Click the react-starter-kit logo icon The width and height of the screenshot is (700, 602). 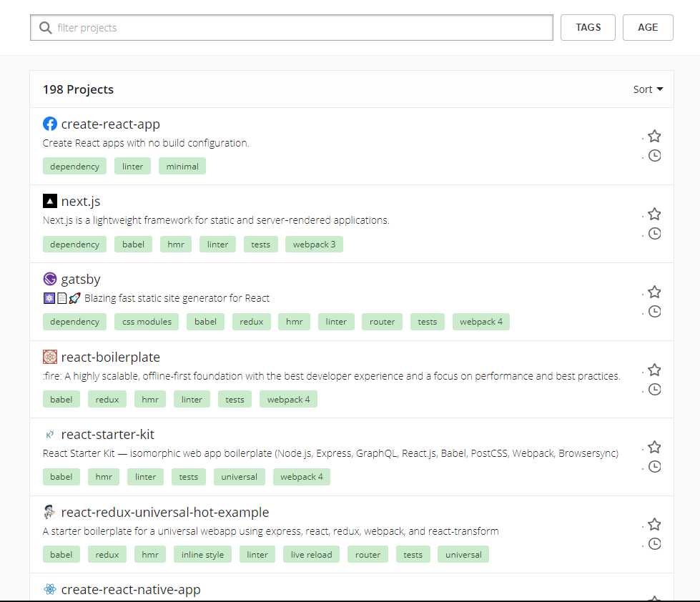pyautogui.click(x=50, y=434)
